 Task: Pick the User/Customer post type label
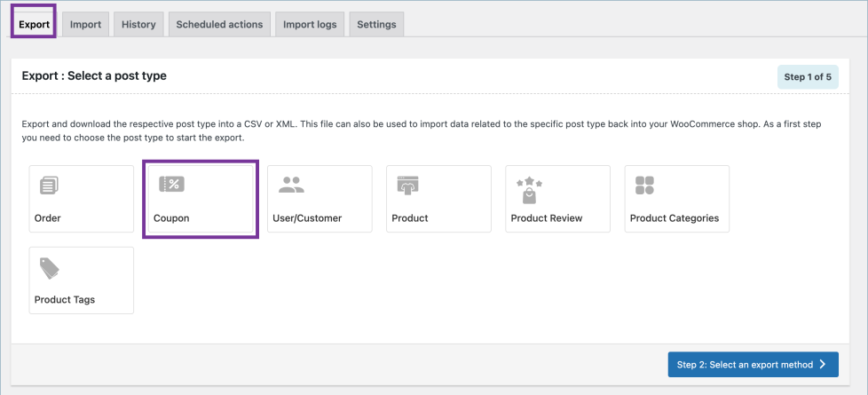click(307, 217)
